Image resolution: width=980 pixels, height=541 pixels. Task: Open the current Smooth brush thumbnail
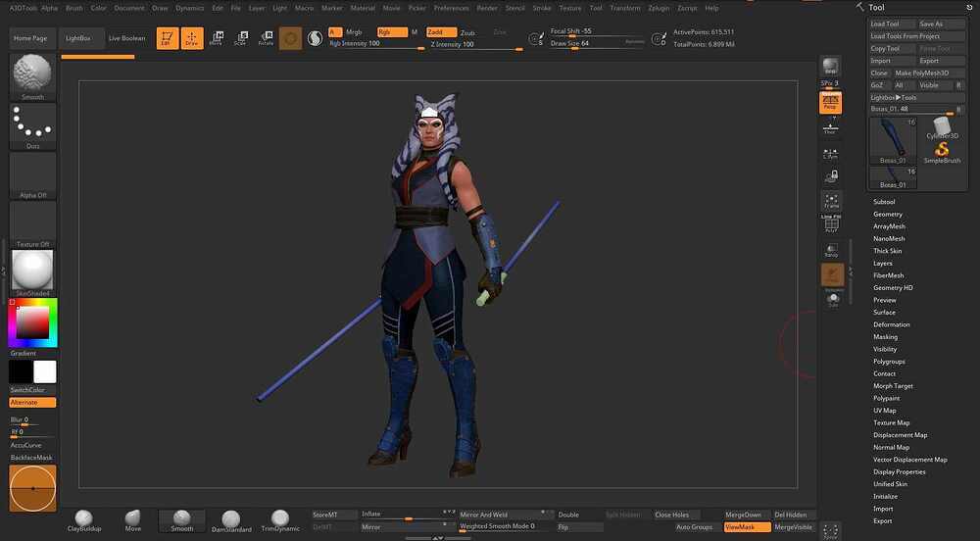coord(32,77)
